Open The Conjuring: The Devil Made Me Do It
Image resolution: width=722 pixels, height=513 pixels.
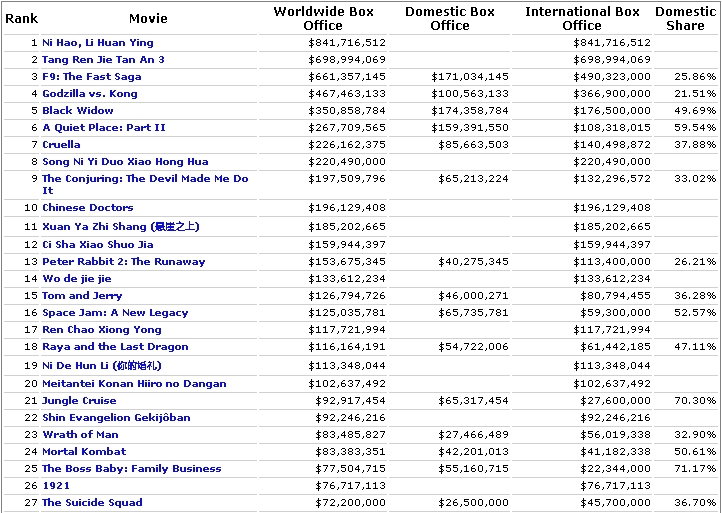(x=145, y=185)
